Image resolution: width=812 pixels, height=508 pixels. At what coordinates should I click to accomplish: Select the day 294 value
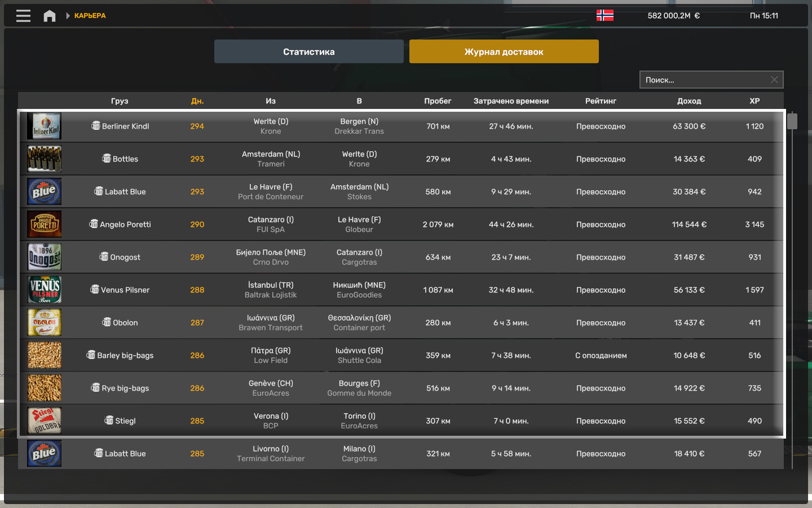197,126
